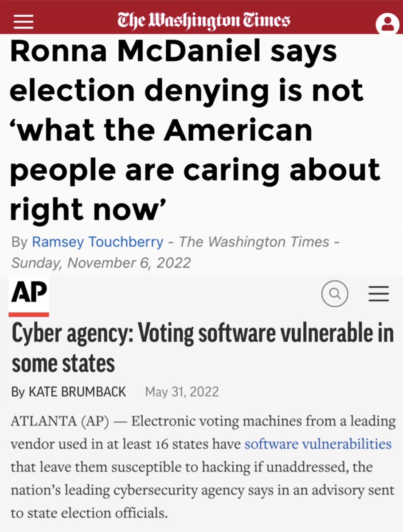Open Ramsey Touchberry author link
The image size is (403, 532).
coord(98,242)
